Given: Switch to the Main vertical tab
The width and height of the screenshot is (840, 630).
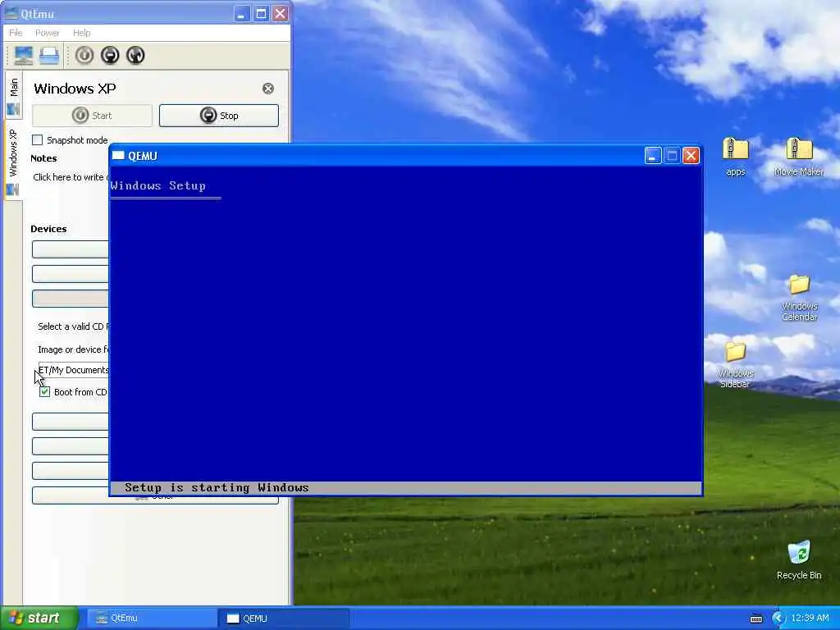Looking at the screenshot, I should point(13,97).
